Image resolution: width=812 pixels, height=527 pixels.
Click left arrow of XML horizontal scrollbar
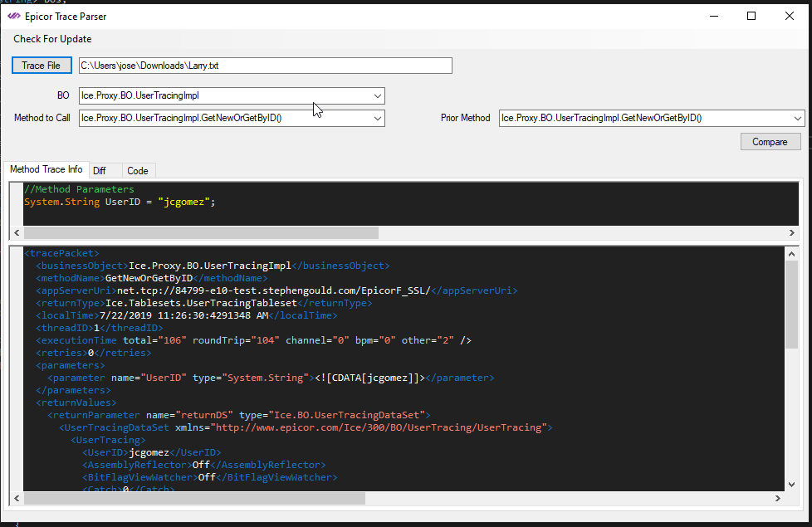tap(17, 498)
